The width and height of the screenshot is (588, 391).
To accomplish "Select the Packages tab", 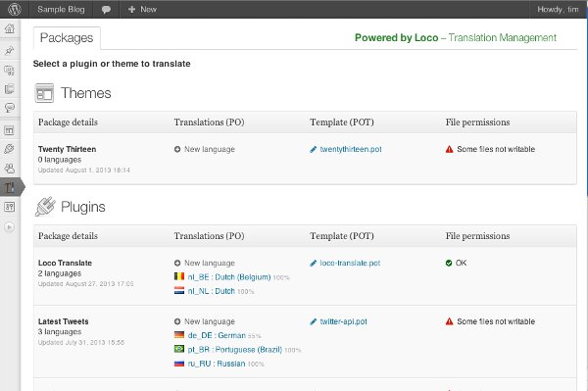I will (x=67, y=38).
